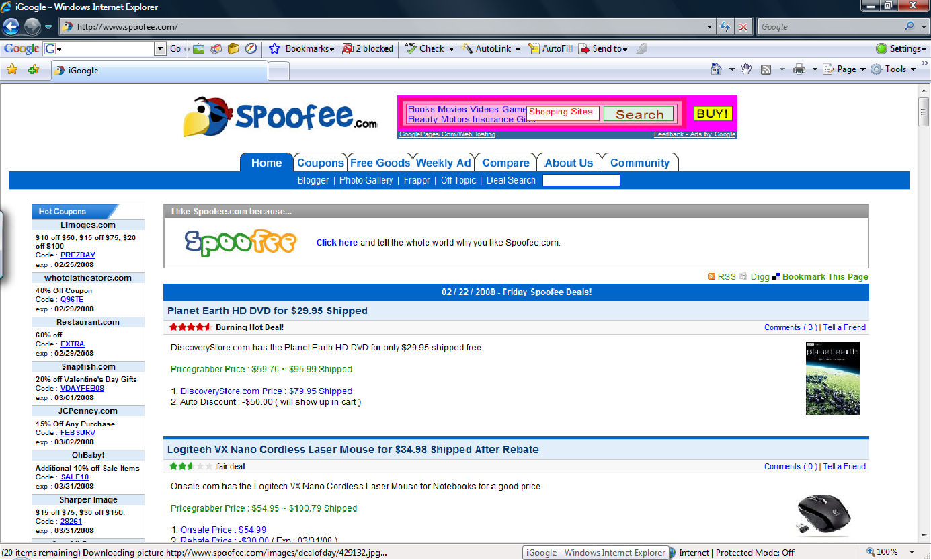Open the Coupons site tab
Screen dimensions: 931x560
(321, 163)
